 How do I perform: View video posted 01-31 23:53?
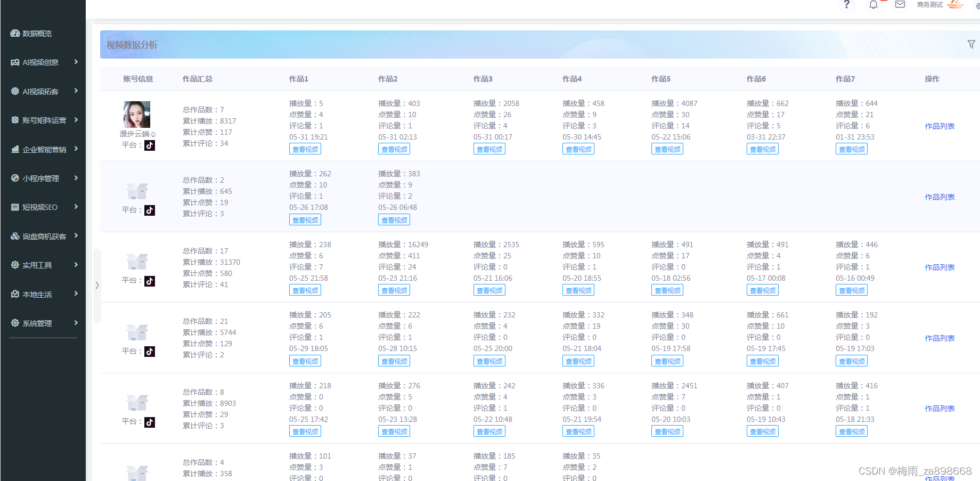[852, 149]
